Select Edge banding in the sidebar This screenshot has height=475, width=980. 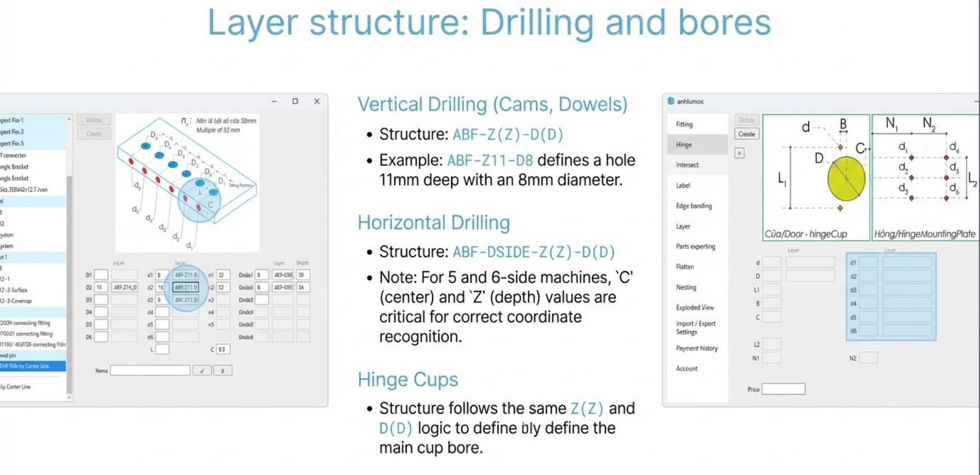693,206
